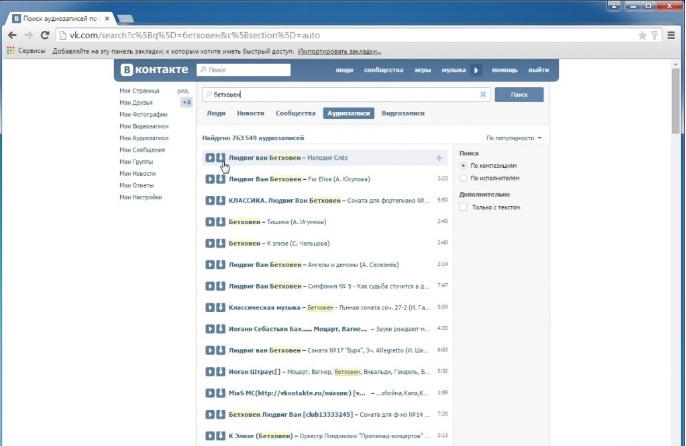
Task: Click the ВКонтакте logo
Action: pos(153,71)
